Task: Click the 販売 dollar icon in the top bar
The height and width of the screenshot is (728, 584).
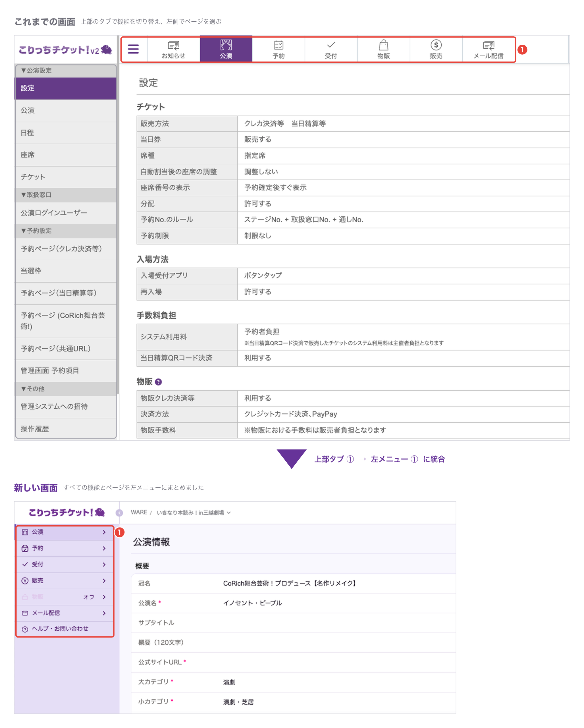Action: tap(436, 45)
